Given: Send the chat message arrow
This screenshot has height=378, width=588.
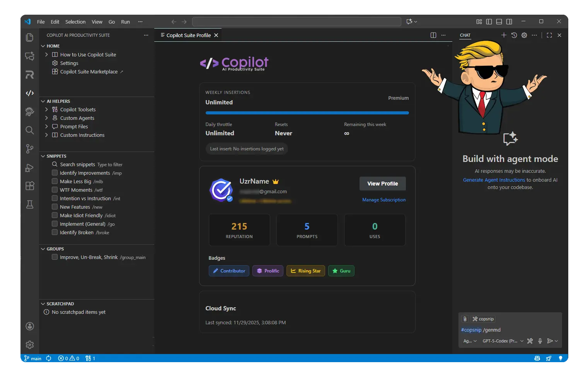Looking at the screenshot, I should coord(550,341).
